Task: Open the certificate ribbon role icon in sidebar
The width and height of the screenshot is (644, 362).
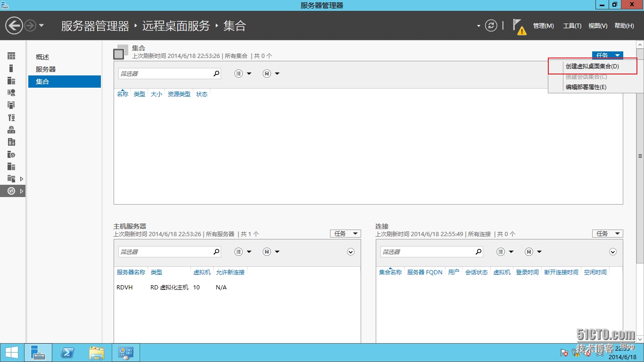Action: pos(11,93)
